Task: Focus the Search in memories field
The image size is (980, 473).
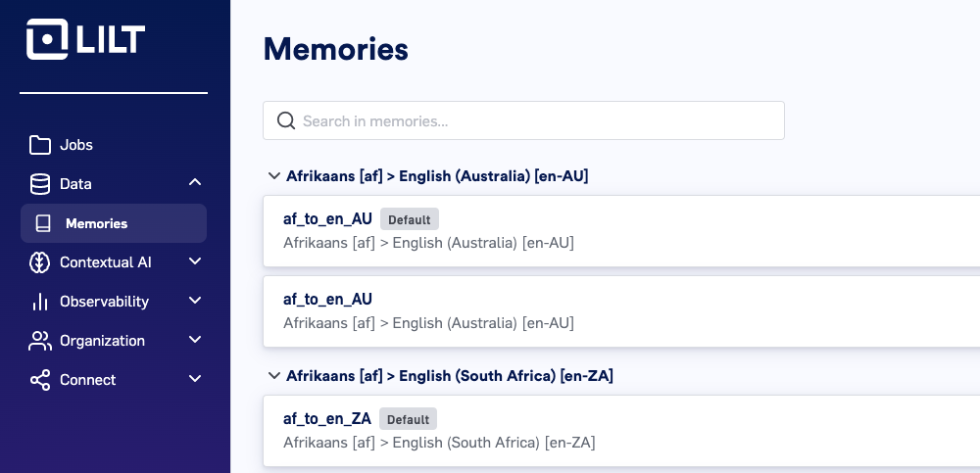Action: (523, 120)
